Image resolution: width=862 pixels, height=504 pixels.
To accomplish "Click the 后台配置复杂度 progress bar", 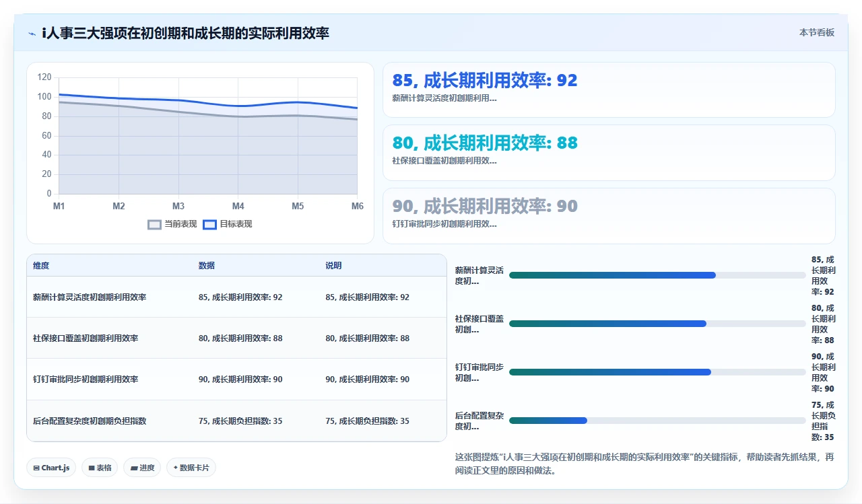I will pyautogui.click(x=657, y=421).
